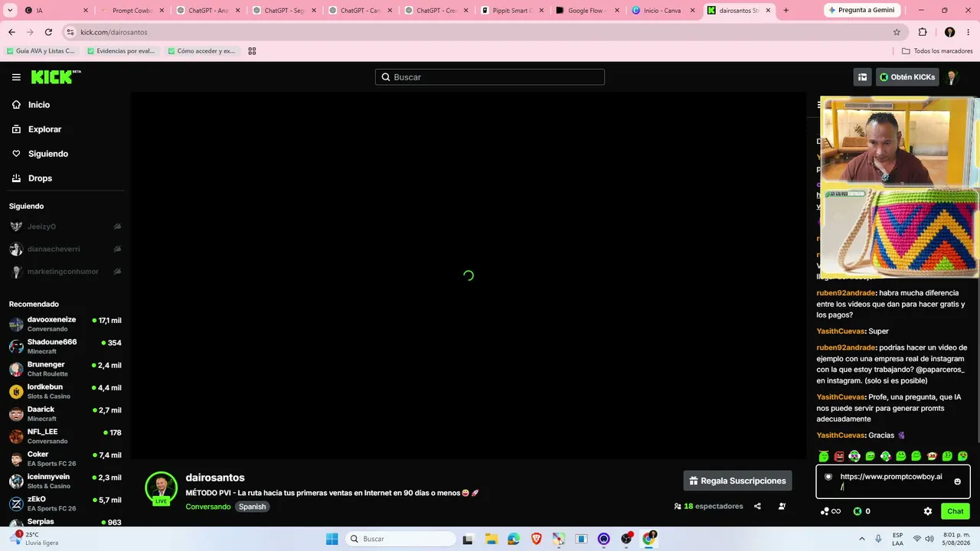Open Explorar in the sidebar

(x=44, y=129)
